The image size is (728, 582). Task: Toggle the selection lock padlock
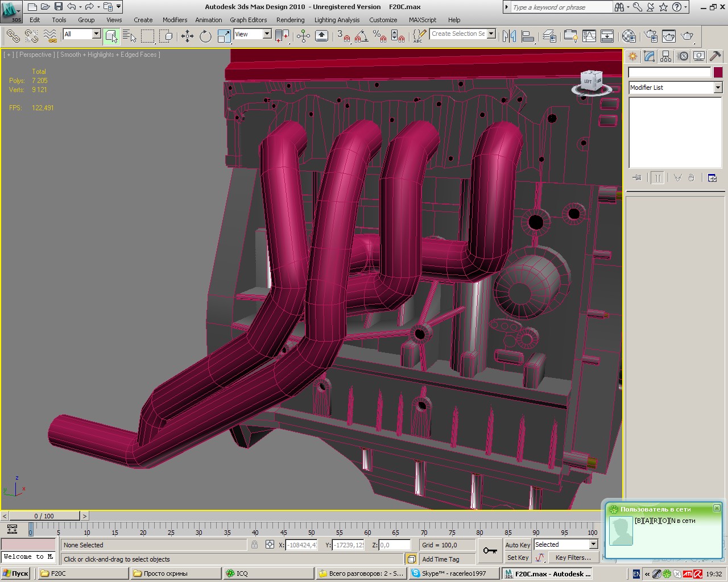tap(254, 544)
